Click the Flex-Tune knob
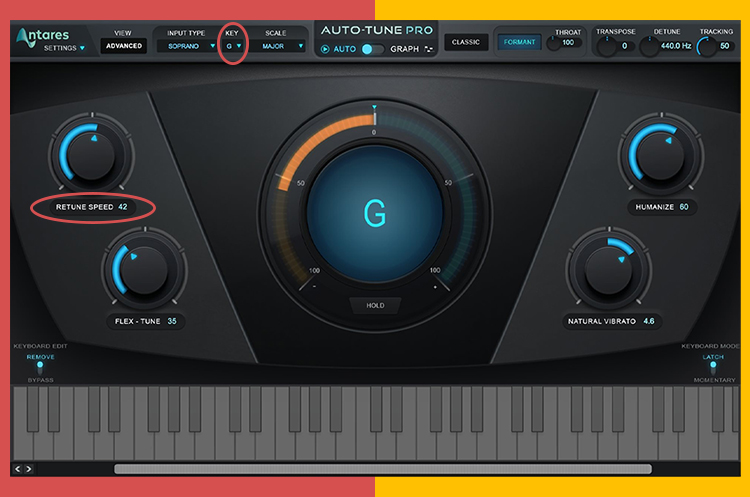The width and height of the screenshot is (750, 497). point(144,270)
